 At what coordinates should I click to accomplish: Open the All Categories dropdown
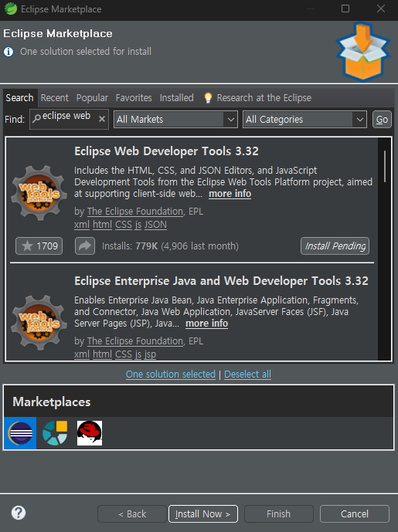pos(304,120)
